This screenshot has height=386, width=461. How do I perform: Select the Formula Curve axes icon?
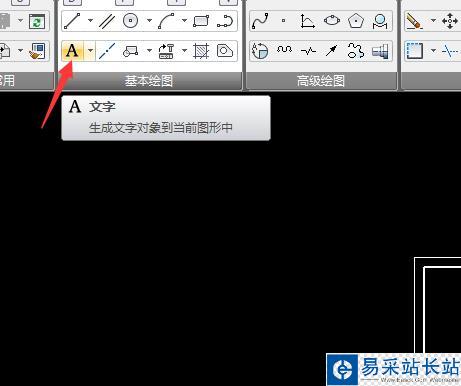click(307, 21)
